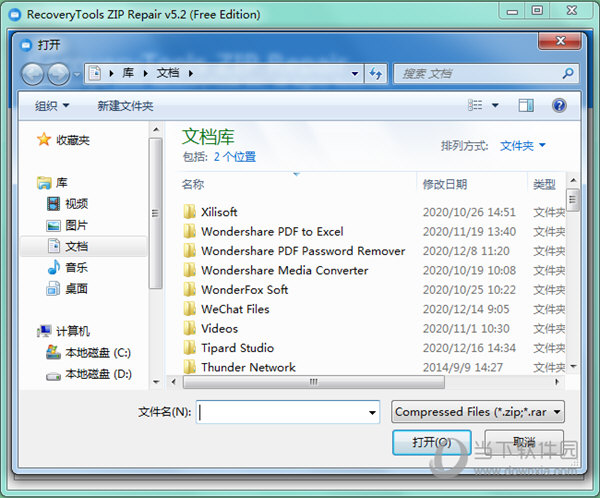Expand the chevron after 文档 in address bar
The image size is (600, 498).
[191, 73]
